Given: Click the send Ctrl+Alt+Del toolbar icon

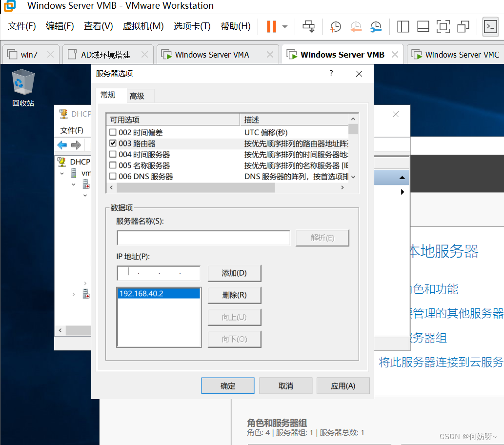Looking at the screenshot, I should (309, 26).
